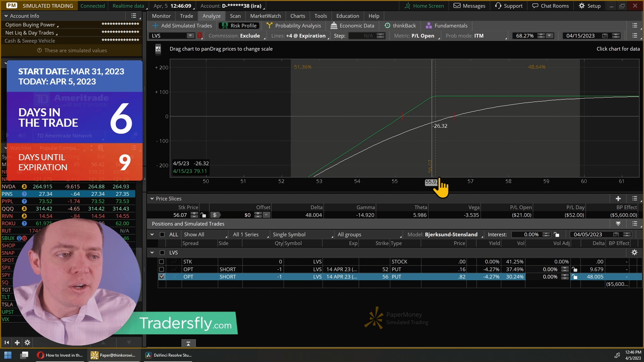Viewport: 644px width, 362px height.
Task: Toggle the ALL positions checkbox
Action: pos(162,234)
